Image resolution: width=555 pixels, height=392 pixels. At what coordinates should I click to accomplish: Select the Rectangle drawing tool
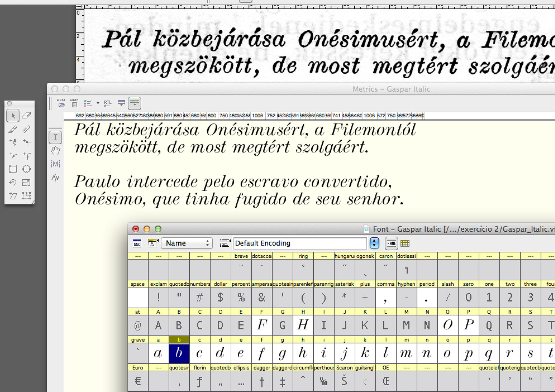pos(13,169)
